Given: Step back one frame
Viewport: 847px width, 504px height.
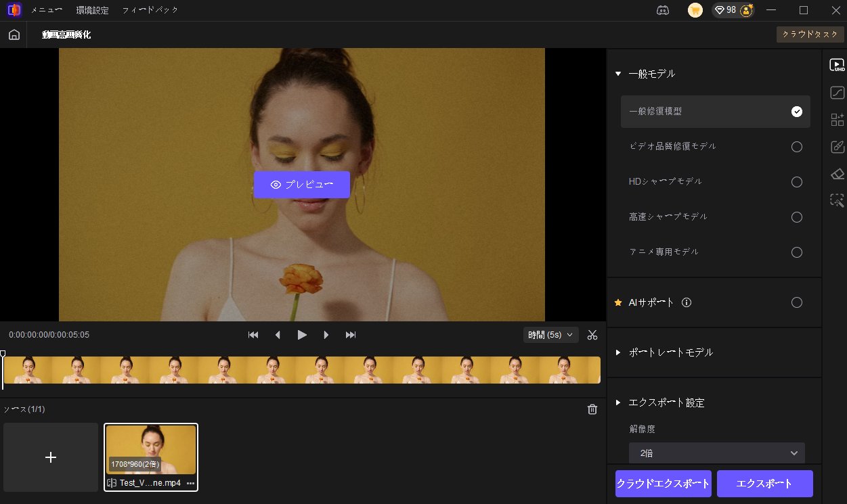Looking at the screenshot, I should pos(278,335).
